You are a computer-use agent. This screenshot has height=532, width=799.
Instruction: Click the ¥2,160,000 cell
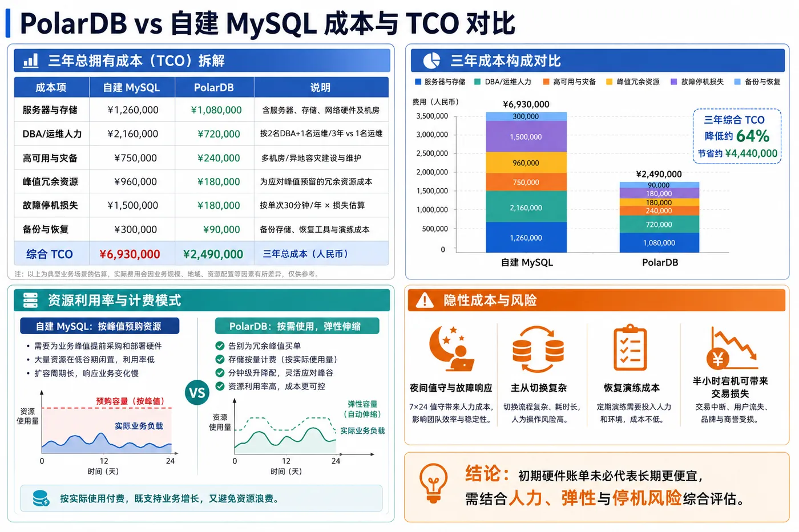click(133, 134)
